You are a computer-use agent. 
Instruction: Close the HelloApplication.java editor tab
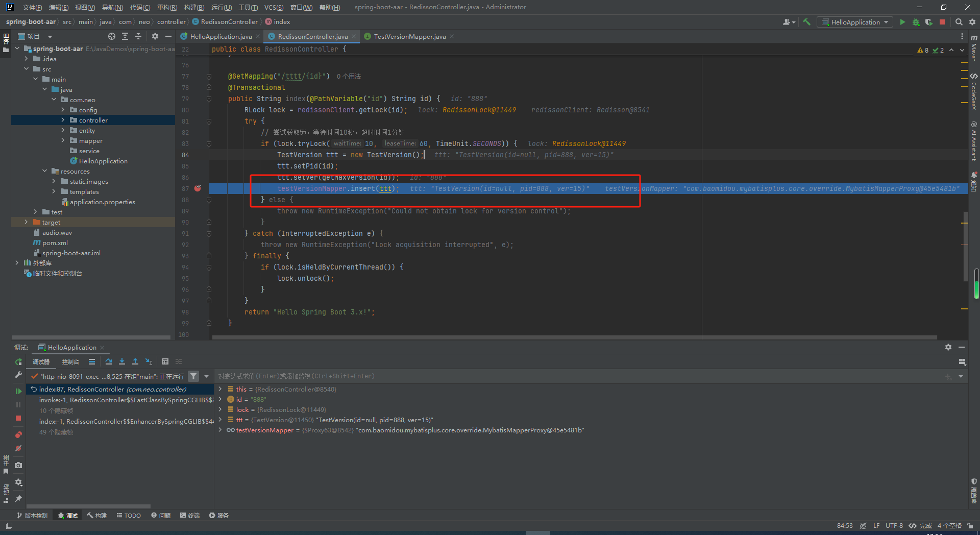(258, 36)
